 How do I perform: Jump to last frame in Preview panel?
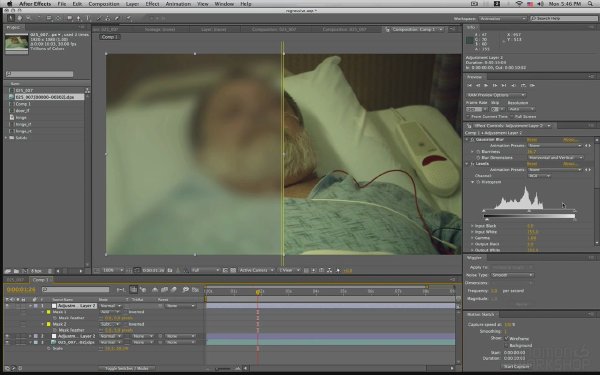point(504,85)
